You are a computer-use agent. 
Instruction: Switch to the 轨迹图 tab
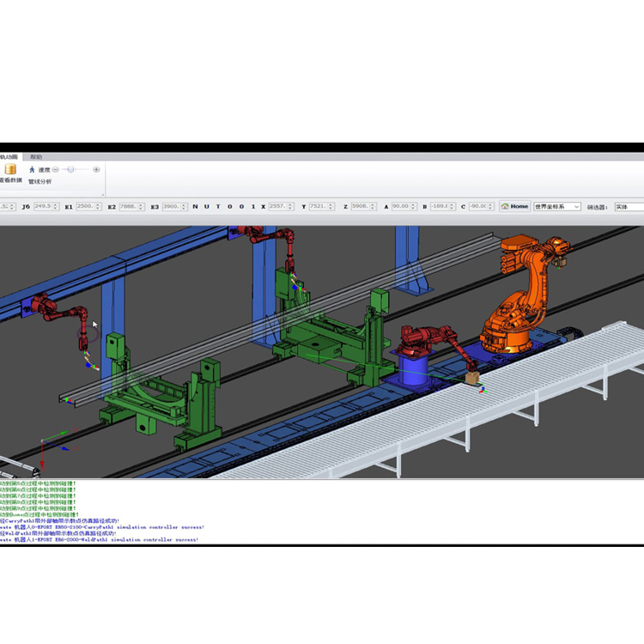point(9,157)
